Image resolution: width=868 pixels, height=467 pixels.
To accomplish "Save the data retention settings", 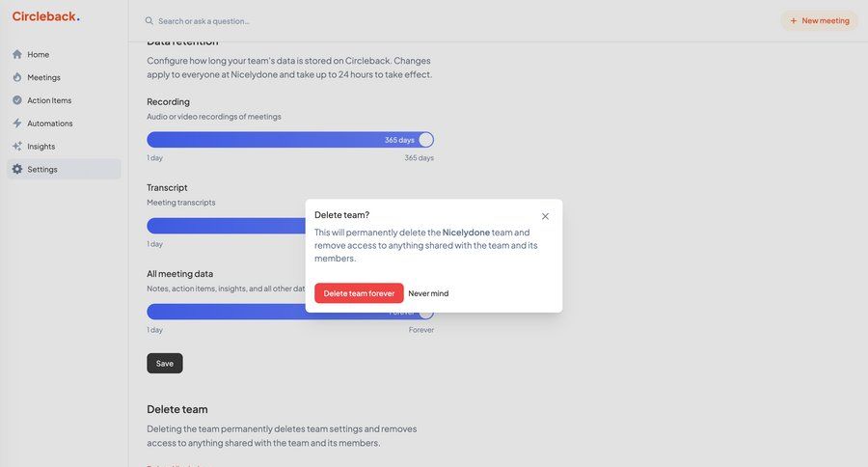I will [x=165, y=364].
